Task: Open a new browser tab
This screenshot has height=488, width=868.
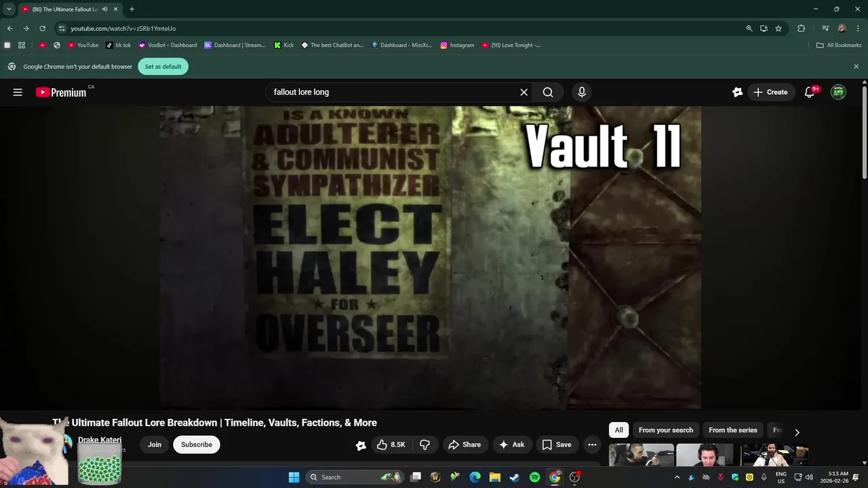Action: pyautogui.click(x=132, y=9)
